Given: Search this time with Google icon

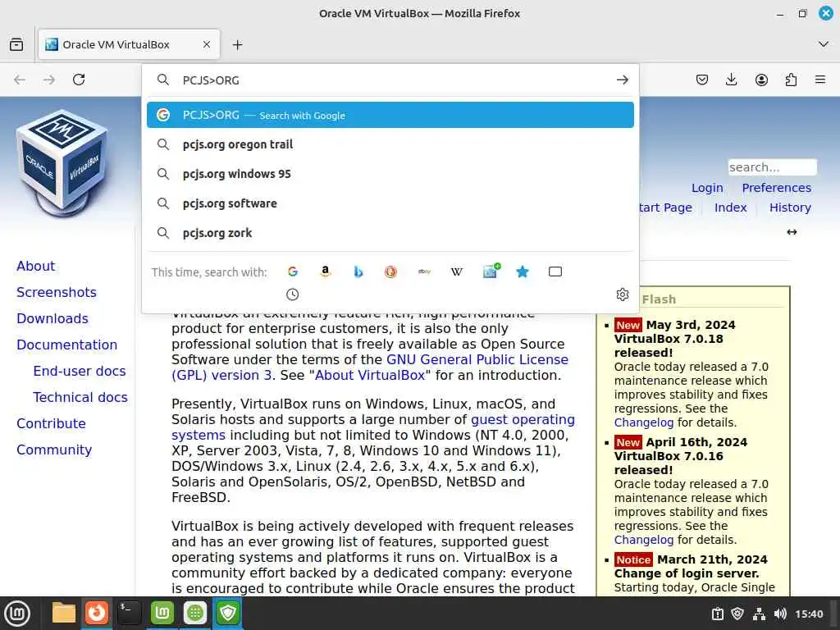Looking at the screenshot, I should [x=293, y=272].
